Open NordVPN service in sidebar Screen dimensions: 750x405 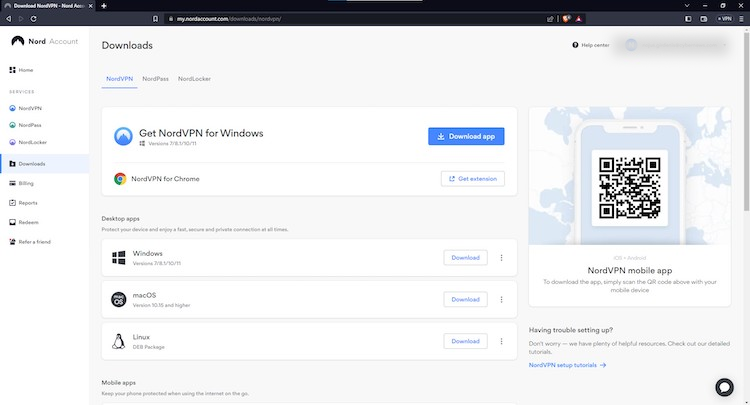coord(25,108)
